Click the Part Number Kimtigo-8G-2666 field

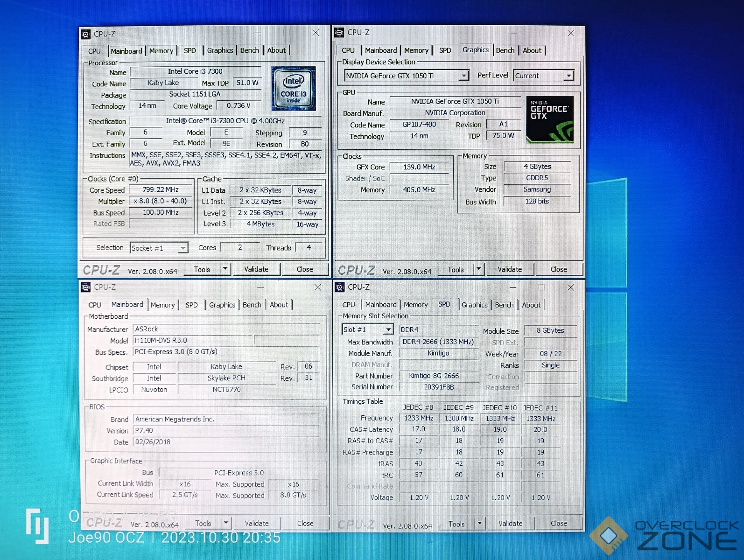click(x=438, y=376)
